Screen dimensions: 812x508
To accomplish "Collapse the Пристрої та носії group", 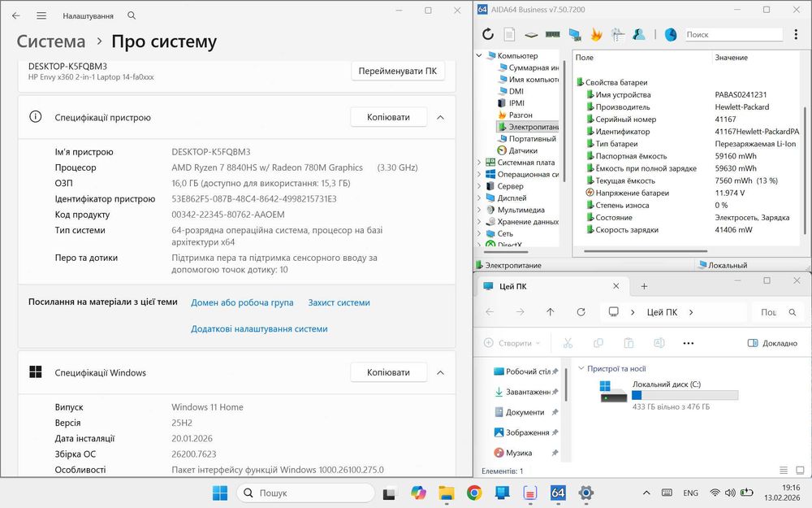I will tap(581, 368).
